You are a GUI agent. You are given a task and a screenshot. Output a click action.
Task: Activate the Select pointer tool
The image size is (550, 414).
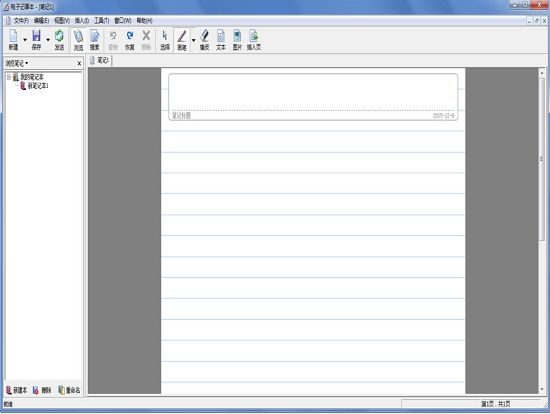[x=165, y=40]
